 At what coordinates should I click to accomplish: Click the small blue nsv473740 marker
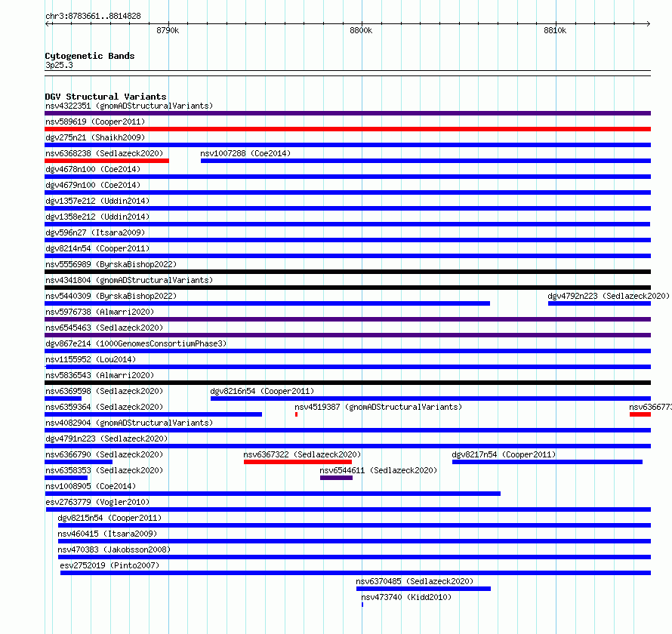pyautogui.click(x=362, y=605)
